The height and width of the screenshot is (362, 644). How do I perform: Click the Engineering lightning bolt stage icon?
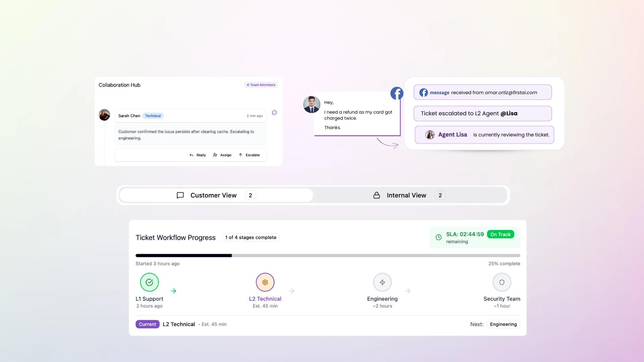(x=382, y=282)
